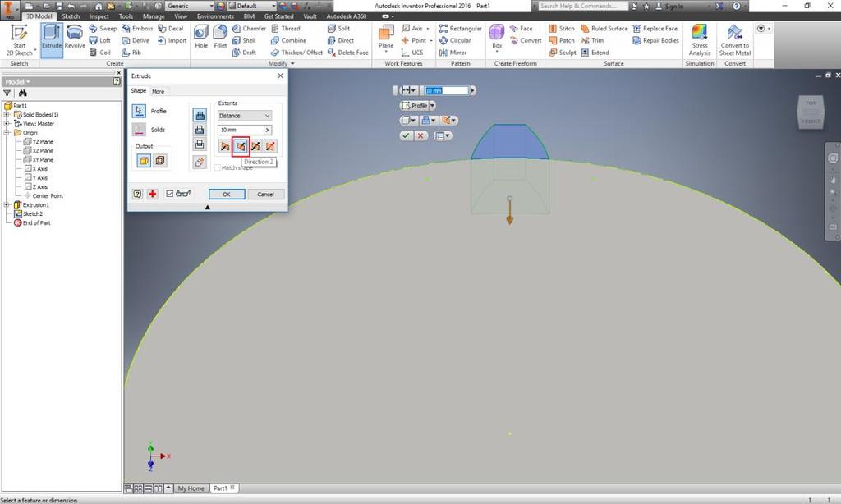Select the Mirror tool
This screenshot has width=841, height=504.
pyautogui.click(x=453, y=53)
